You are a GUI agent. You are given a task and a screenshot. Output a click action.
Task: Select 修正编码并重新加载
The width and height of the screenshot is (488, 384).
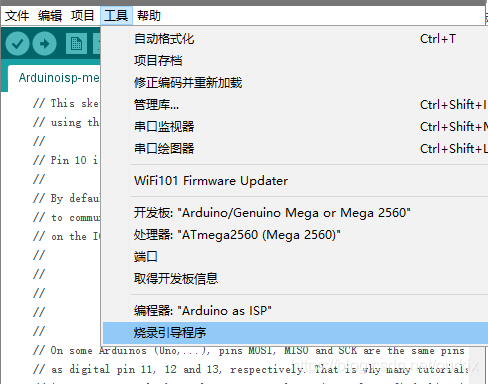pos(295,83)
